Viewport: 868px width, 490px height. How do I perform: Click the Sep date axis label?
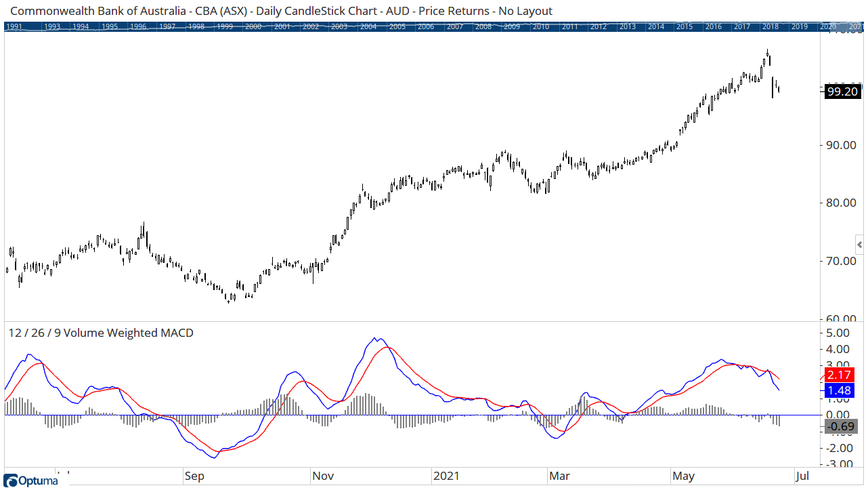click(194, 476)
